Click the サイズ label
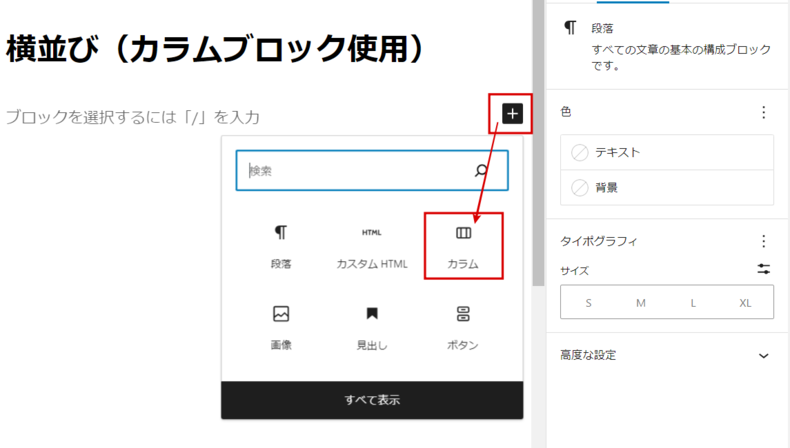The height and width of the screenshot is (448, 790). click(x=574, y=271)
